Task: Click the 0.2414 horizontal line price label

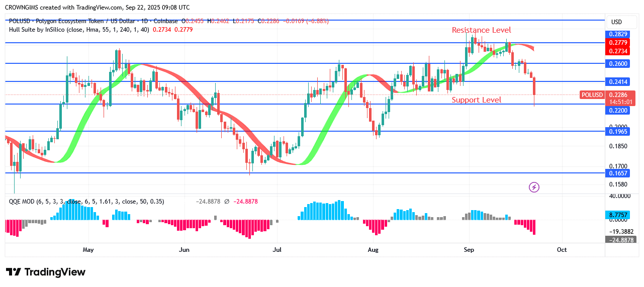Action: (618, 81)
